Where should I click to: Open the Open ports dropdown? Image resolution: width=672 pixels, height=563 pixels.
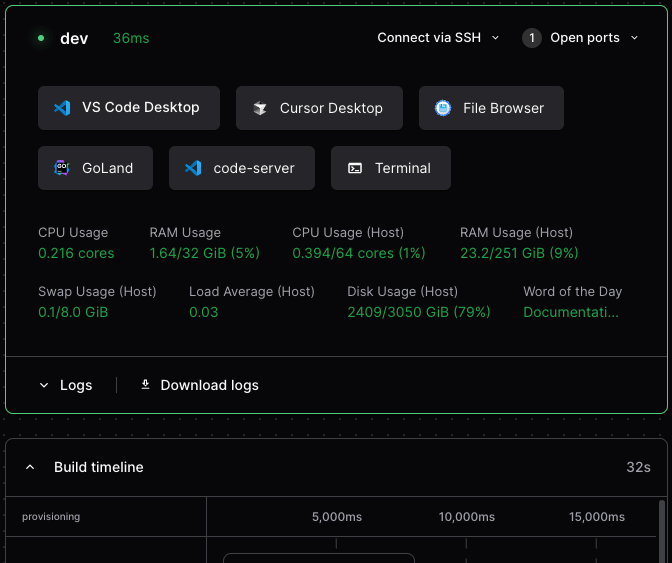pyautogui.click(x=580, y=38)
